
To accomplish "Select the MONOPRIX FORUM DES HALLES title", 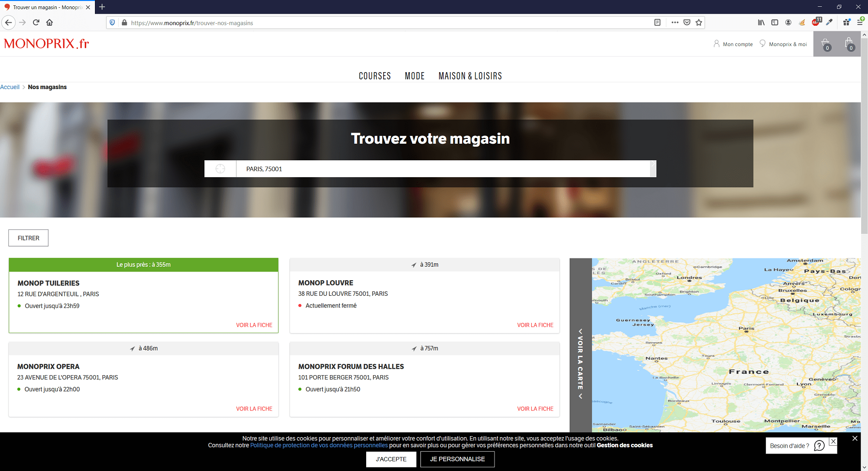I will pyautogui.click(x=351, y=367).
